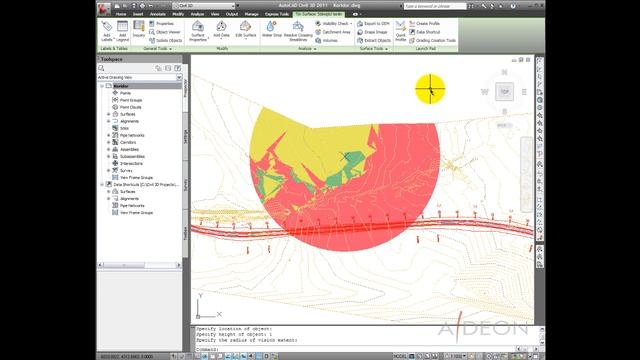Open the Object Viewer
The height and width of the screenshot is (360, 640).
click(164, 32)
